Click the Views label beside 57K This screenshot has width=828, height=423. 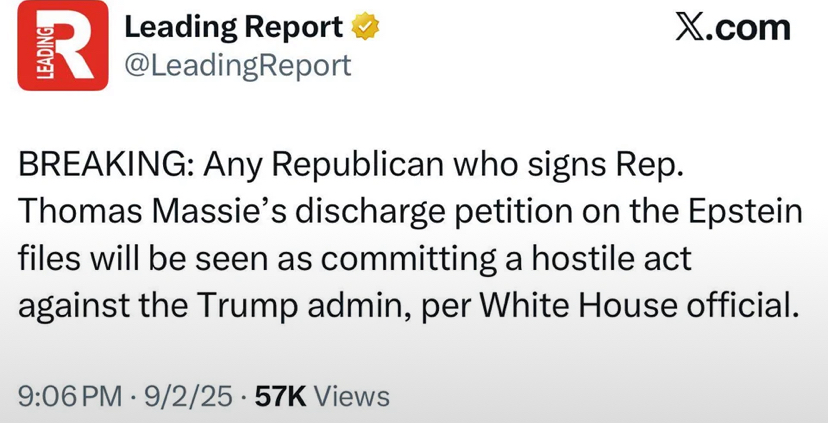click(352, 396)
